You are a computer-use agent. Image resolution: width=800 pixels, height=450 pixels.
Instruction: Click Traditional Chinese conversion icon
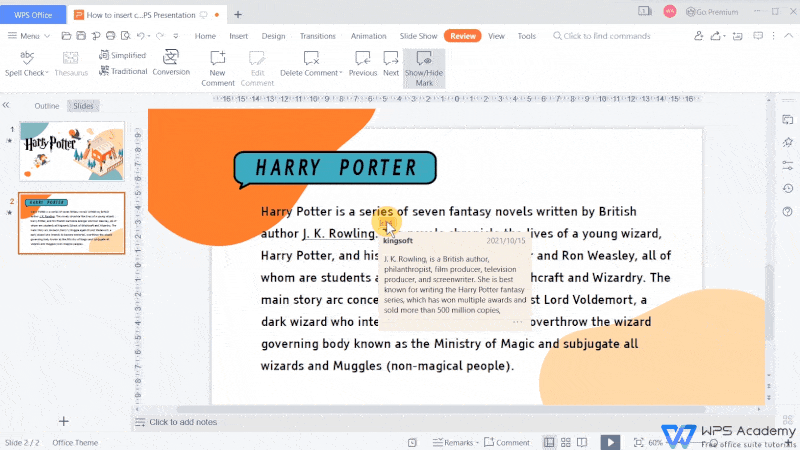tap(104, 71)
